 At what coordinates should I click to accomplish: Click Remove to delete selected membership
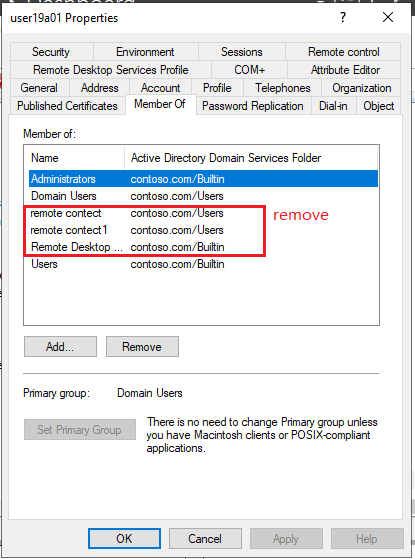(142, 347)
